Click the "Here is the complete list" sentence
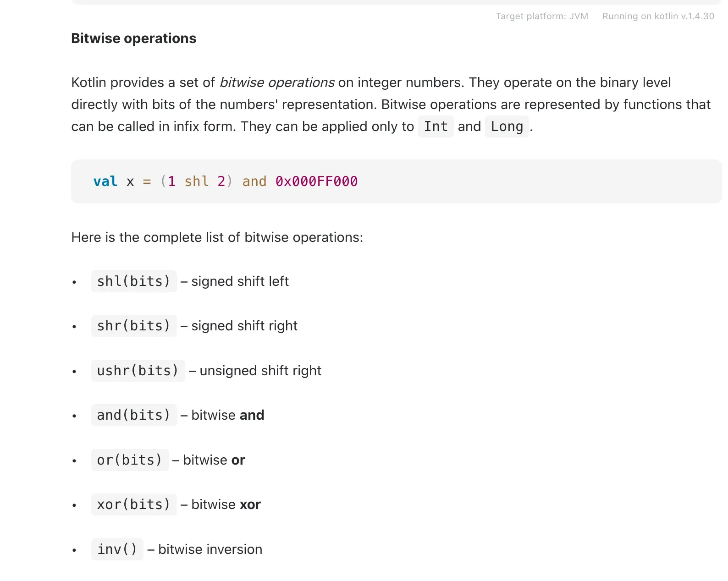 tap(217, 237)
